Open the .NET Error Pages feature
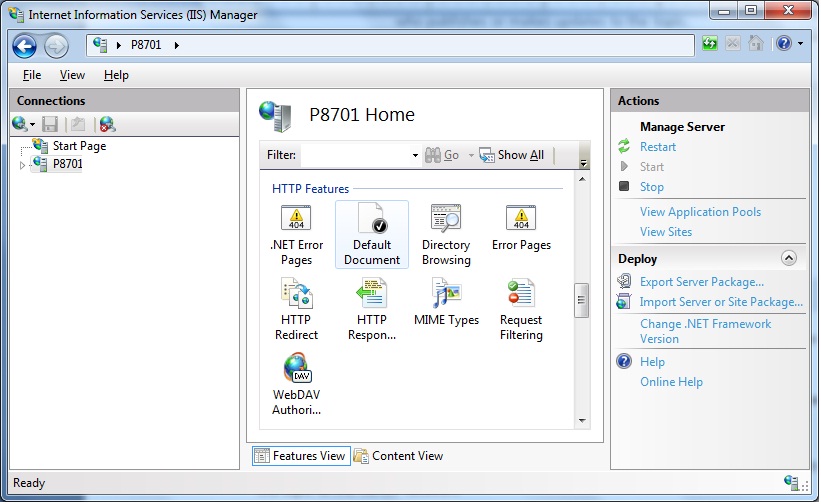The image size is (821, 504). pyautogui.click(x=296, y=234)
